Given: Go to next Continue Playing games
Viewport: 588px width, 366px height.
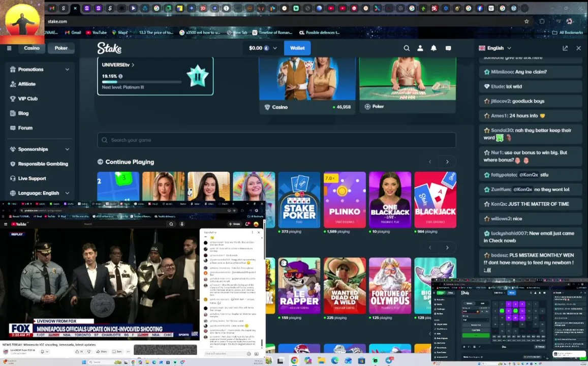Looking at the screenshot, I should coord(447,162).
